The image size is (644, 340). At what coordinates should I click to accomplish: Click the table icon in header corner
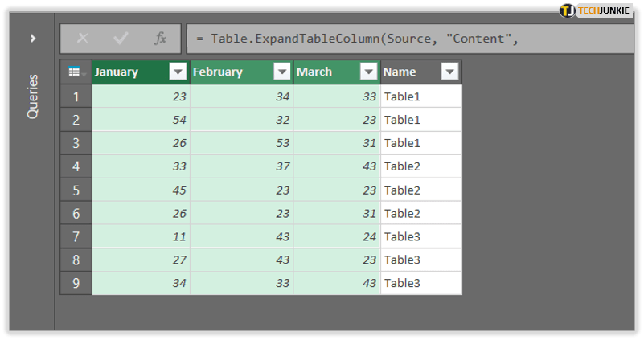[x=75, y=72]
